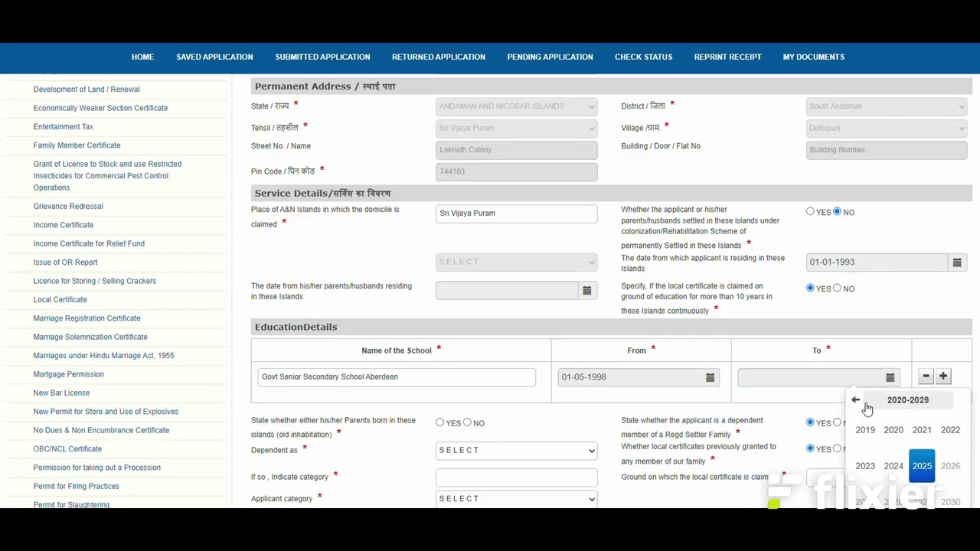
Task: Open Mortgage Permission link
Action: [68, 374]
